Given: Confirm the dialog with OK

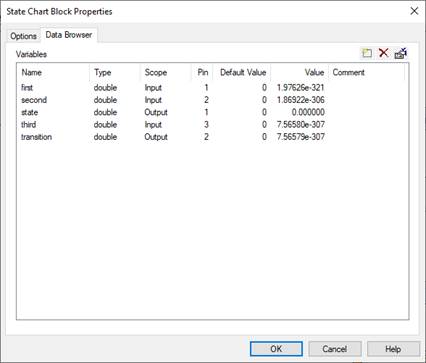Looking at the screenshot, I should [x=276, y=349].
